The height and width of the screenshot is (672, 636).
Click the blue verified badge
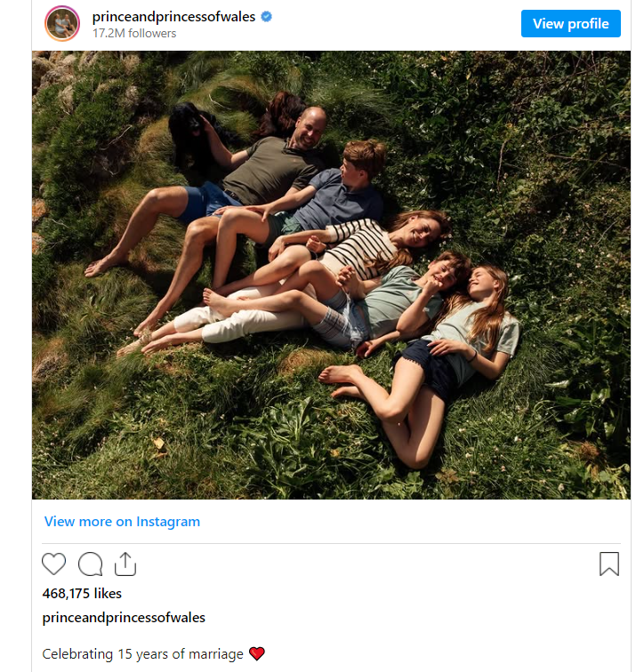(x=266, y=17)
